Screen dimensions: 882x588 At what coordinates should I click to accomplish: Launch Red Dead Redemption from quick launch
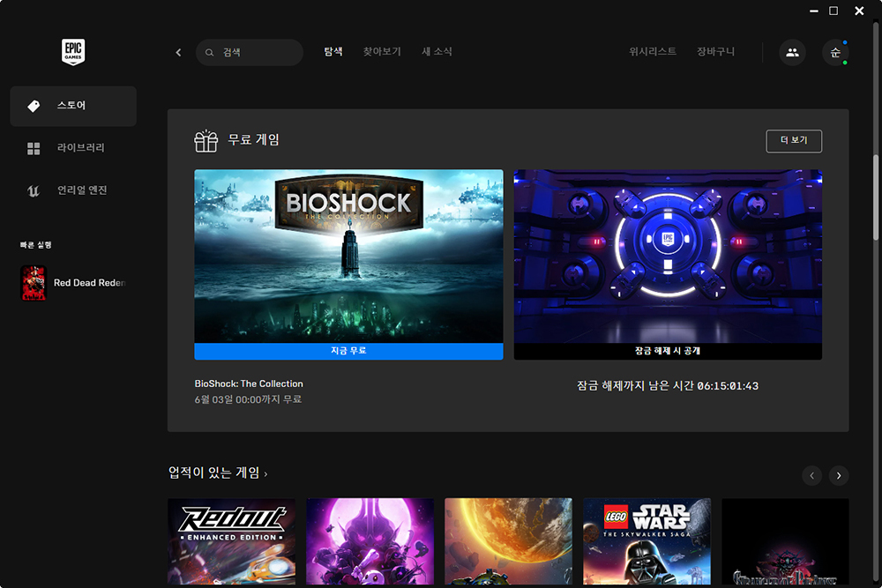tap(34, 283)
